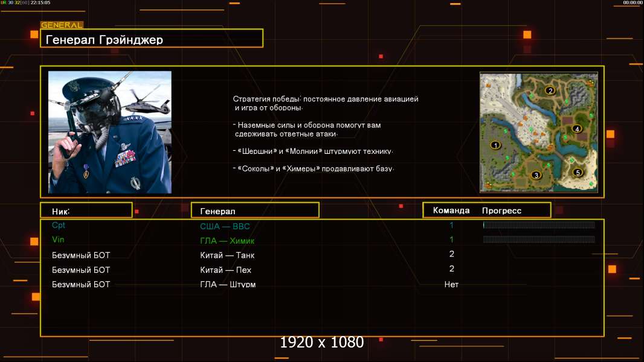Click the loading progress bar for Vin
644x362 pixels.
(x=539, y=240)
